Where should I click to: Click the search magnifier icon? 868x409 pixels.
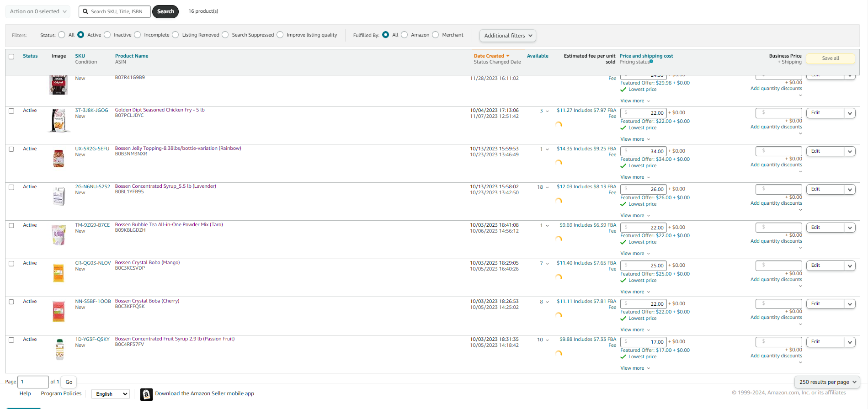85,11
